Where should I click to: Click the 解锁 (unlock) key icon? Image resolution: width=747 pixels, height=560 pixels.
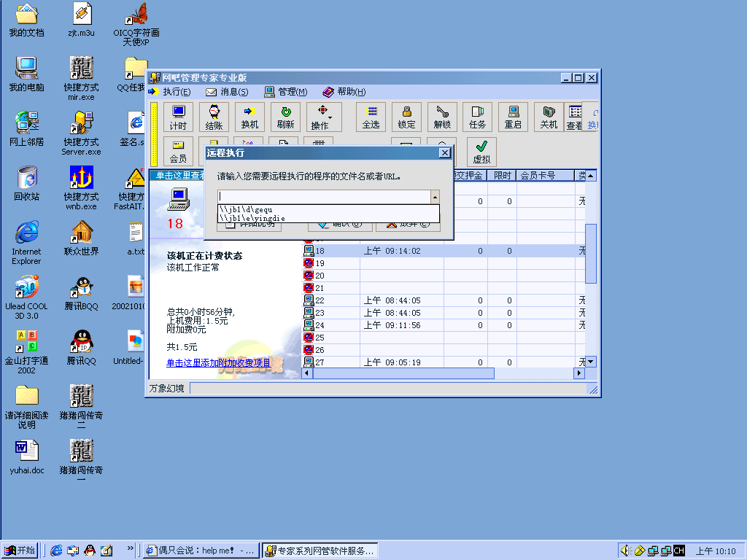[442, 117]
